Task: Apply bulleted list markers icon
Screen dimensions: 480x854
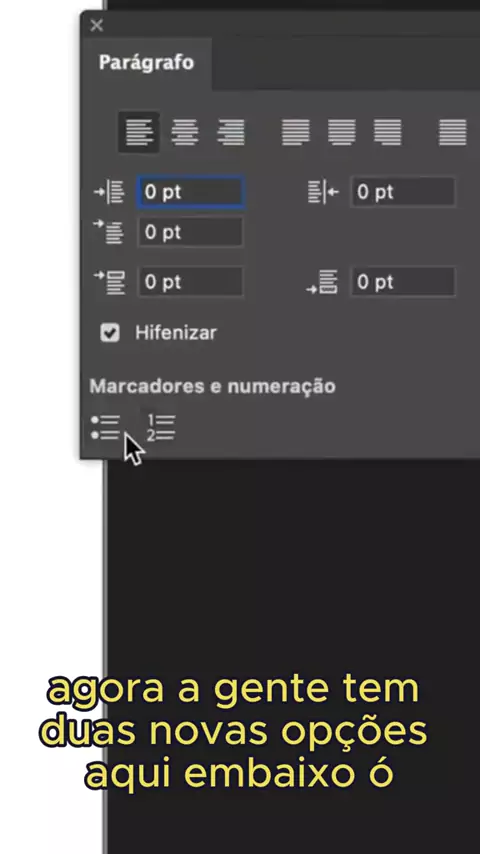Action: click(x=106, y=428)
